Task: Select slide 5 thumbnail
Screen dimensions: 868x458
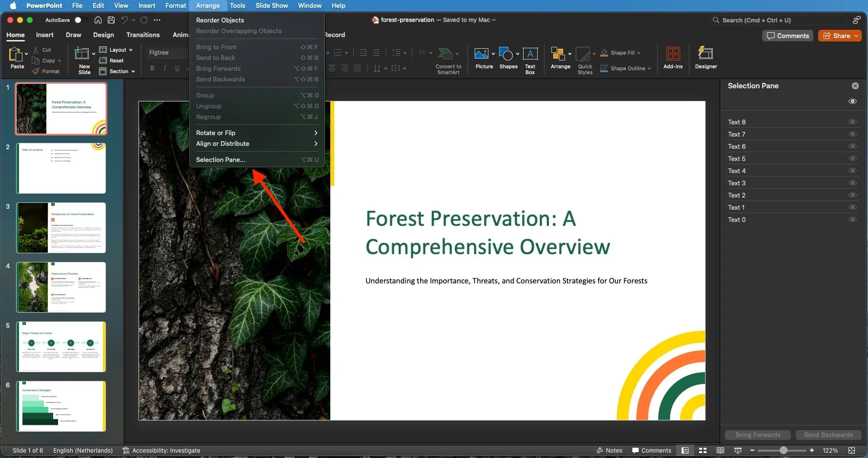Action: 61,346
